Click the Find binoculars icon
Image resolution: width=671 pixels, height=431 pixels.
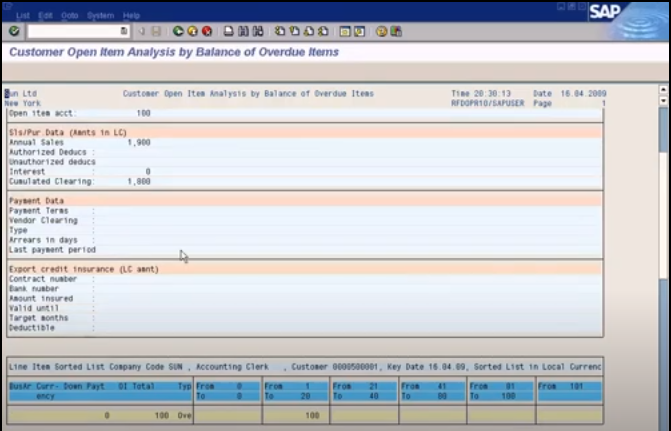243,31
